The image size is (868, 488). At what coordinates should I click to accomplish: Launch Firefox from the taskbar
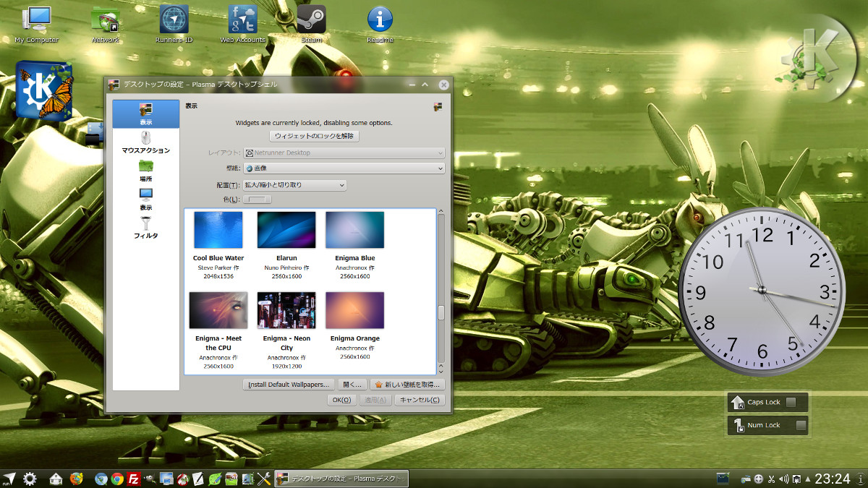tap(77, 479)
